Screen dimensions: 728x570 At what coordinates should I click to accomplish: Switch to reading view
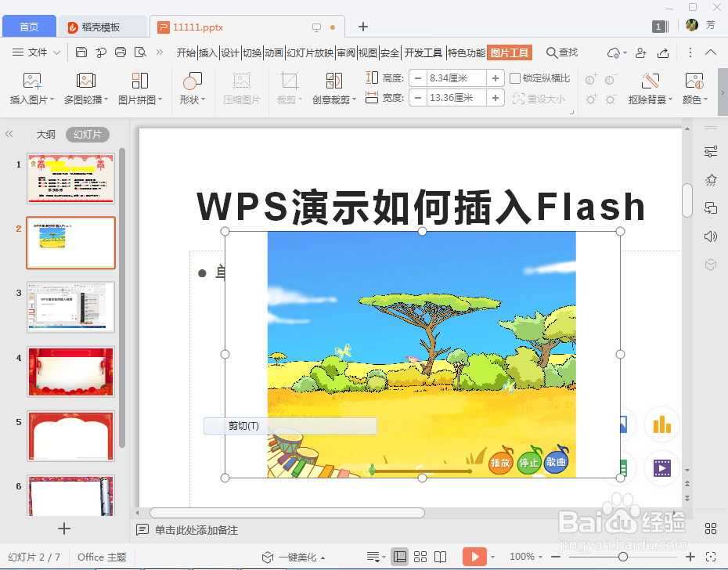click(440, 557)
